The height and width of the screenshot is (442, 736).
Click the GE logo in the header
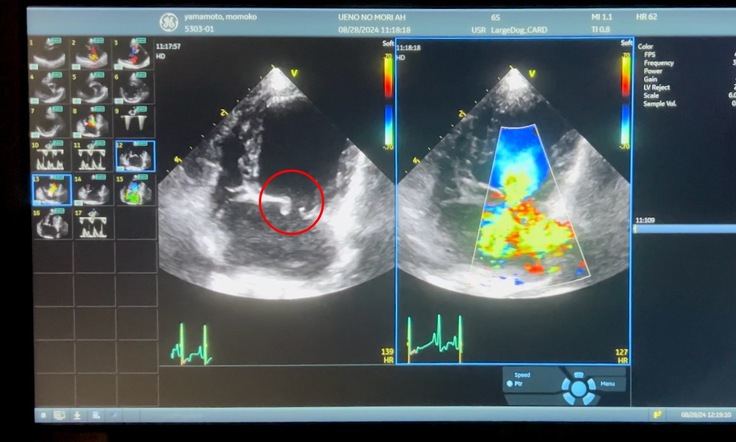click(x=168, y=22)
